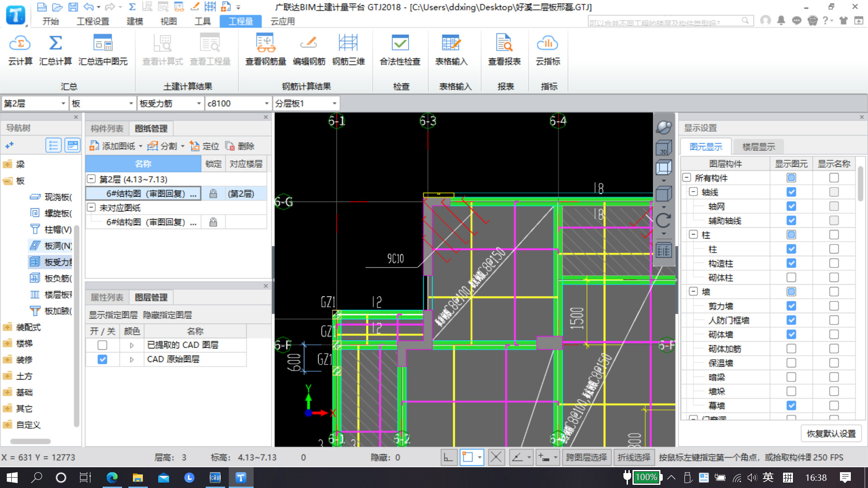Open 表格输入 table input
The height and width of the screenshot is (488, 868).
[451, 50]
